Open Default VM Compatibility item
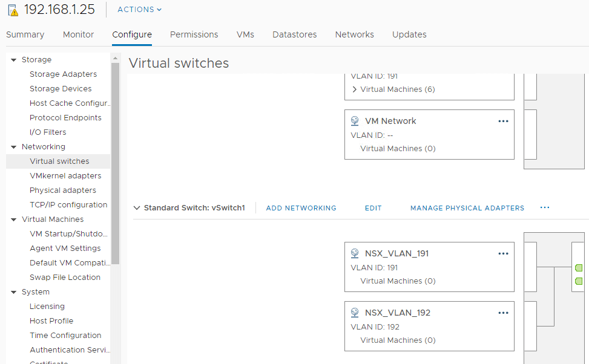589x364 pixels. (70, 263)
